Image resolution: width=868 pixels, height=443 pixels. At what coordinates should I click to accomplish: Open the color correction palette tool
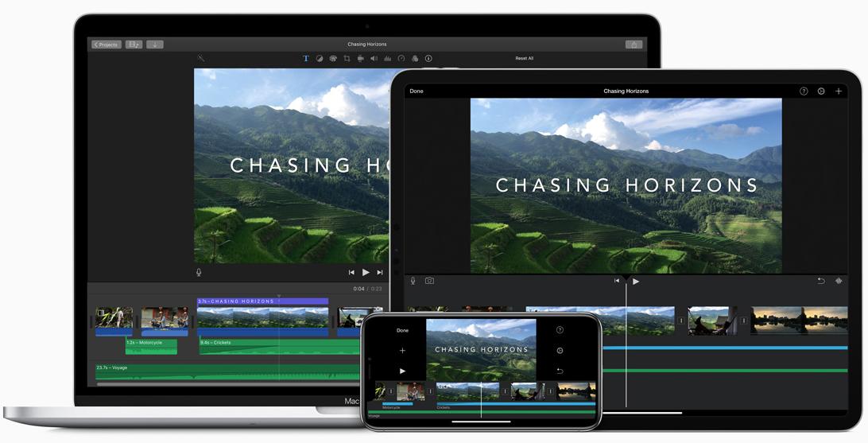[x=333, y=58]
